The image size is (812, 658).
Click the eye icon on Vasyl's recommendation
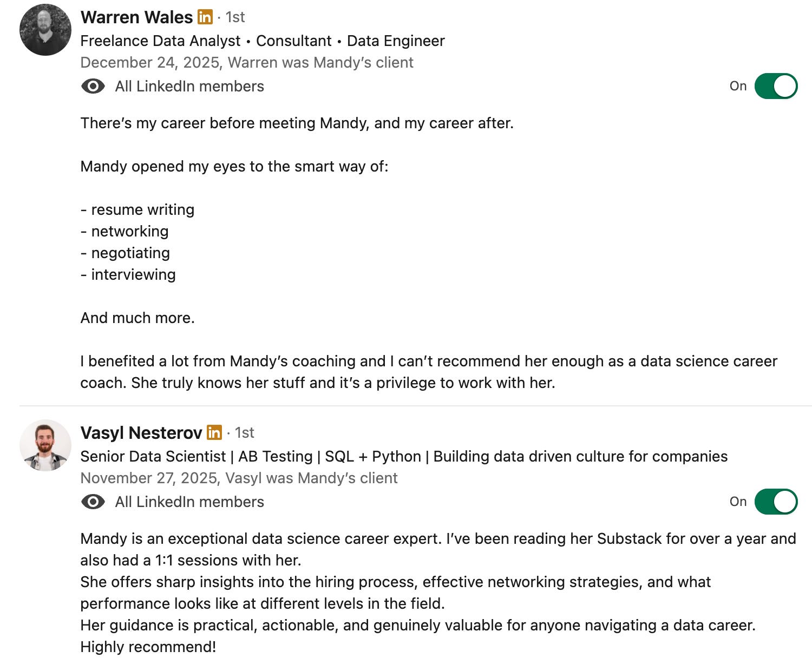coord(93,502)
